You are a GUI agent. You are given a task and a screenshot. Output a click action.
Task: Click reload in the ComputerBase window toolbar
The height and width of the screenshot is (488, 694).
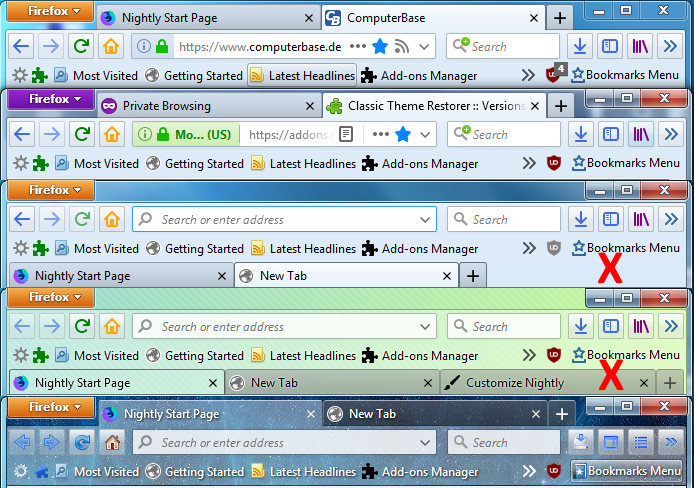[x=81, y=46]
